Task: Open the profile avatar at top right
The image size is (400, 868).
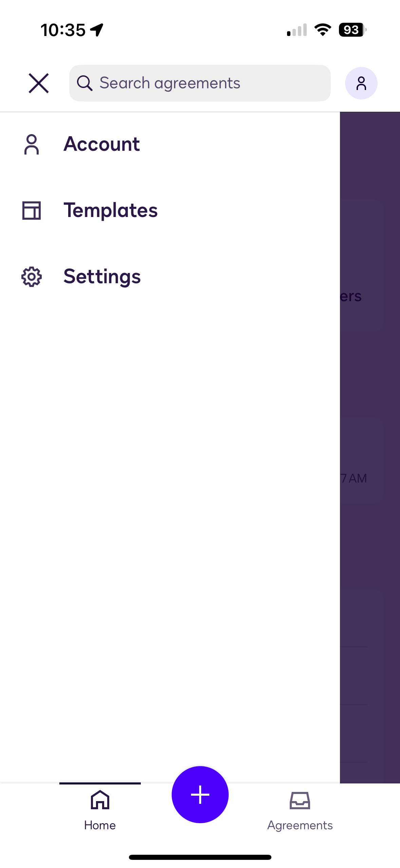Action: pos(361,83)
